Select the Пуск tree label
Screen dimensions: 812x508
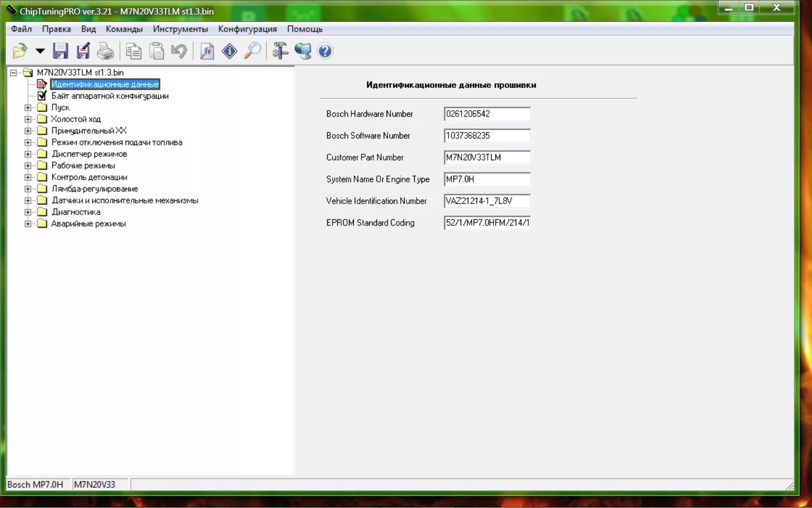click(x=60, y=107)
